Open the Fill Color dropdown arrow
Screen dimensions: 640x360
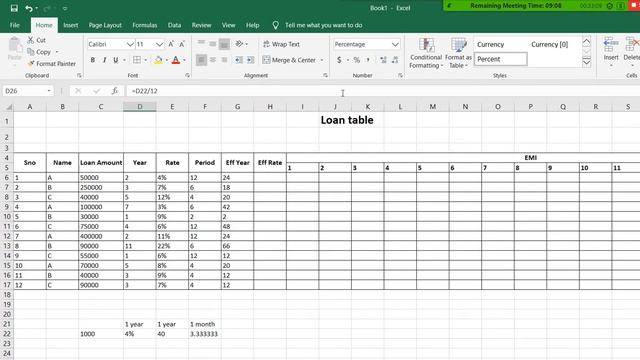[x=167, y=60]
